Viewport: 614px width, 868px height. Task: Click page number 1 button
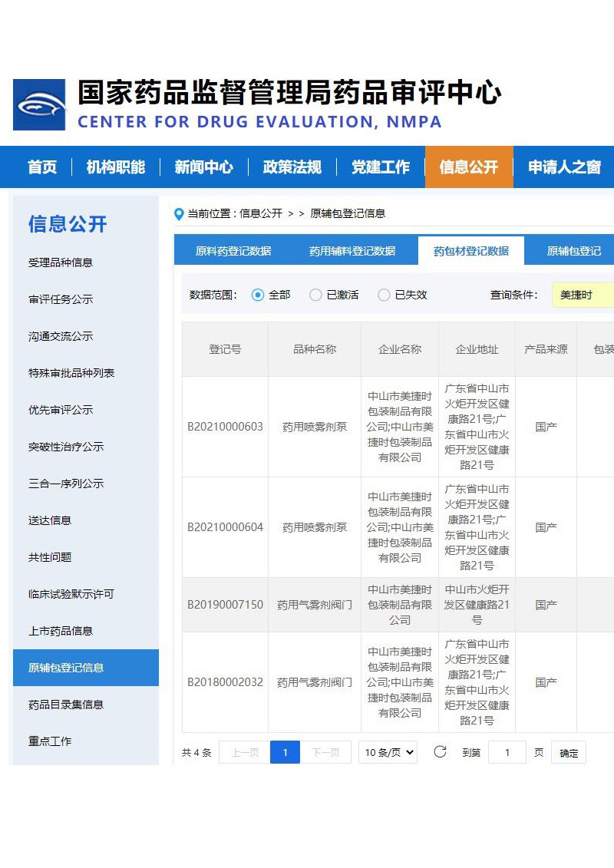285,752
